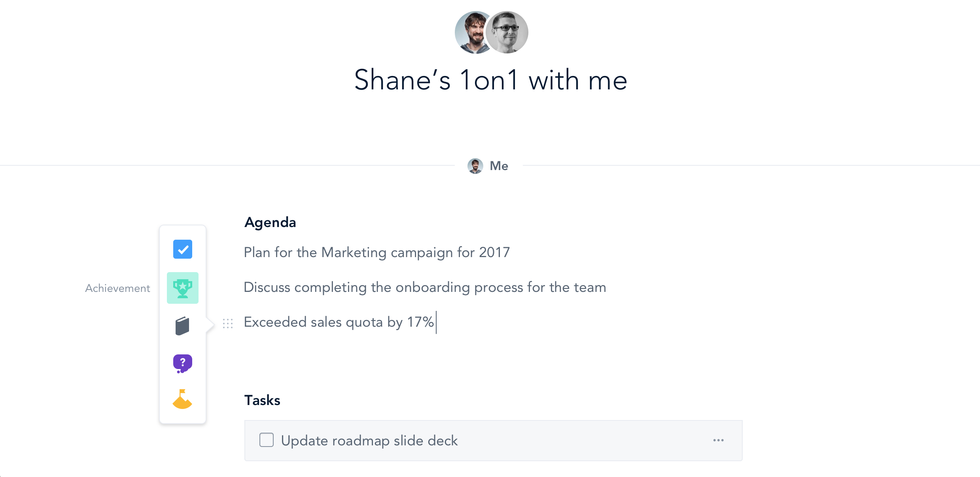
Task: Click the Agenda section heading
Action: (270, 222)
